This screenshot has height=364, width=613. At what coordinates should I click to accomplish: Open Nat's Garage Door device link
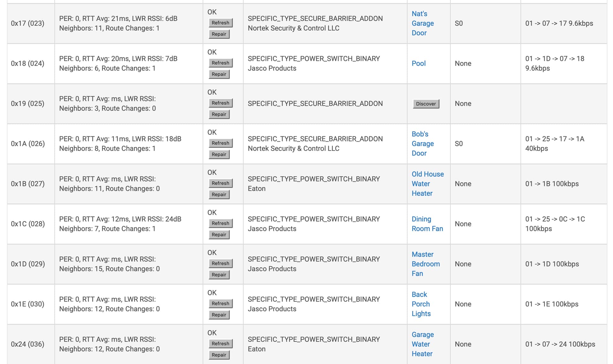[x=422, y=23]
